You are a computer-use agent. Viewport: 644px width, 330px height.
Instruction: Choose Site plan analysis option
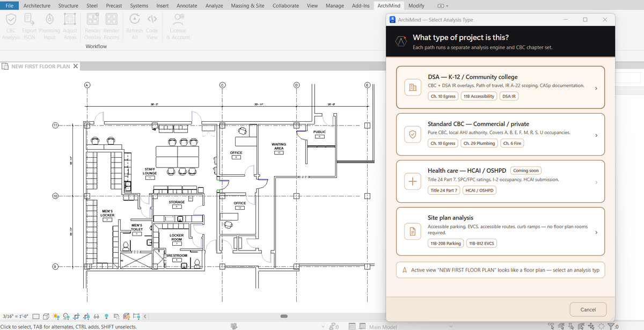coord(500,231)
